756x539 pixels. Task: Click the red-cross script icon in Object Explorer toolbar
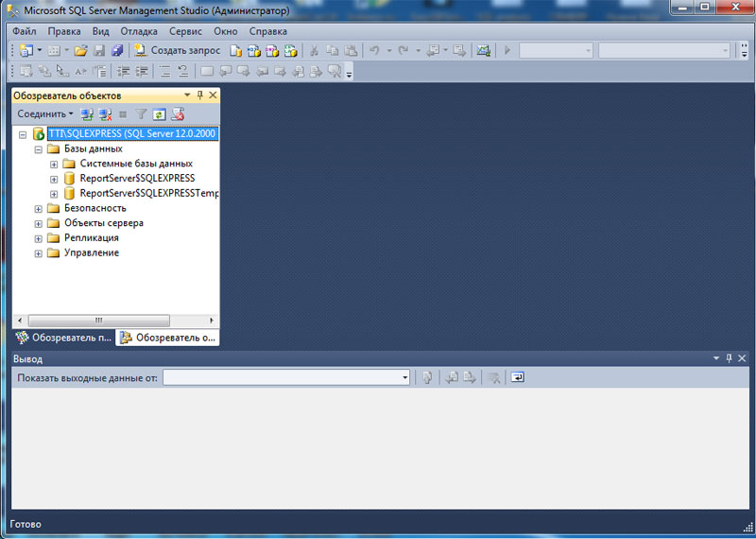[178, 114]
